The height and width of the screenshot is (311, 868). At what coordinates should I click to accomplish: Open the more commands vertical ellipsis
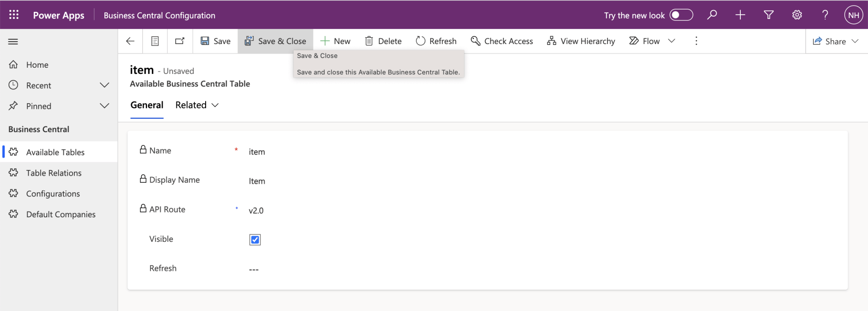(x=696, y=41)
